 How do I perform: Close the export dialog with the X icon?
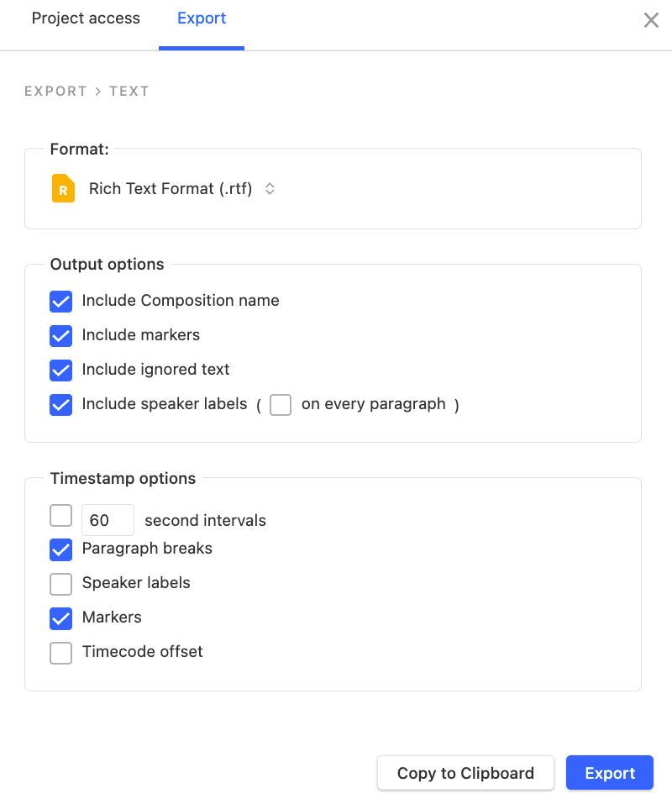(x=651, y=20)
